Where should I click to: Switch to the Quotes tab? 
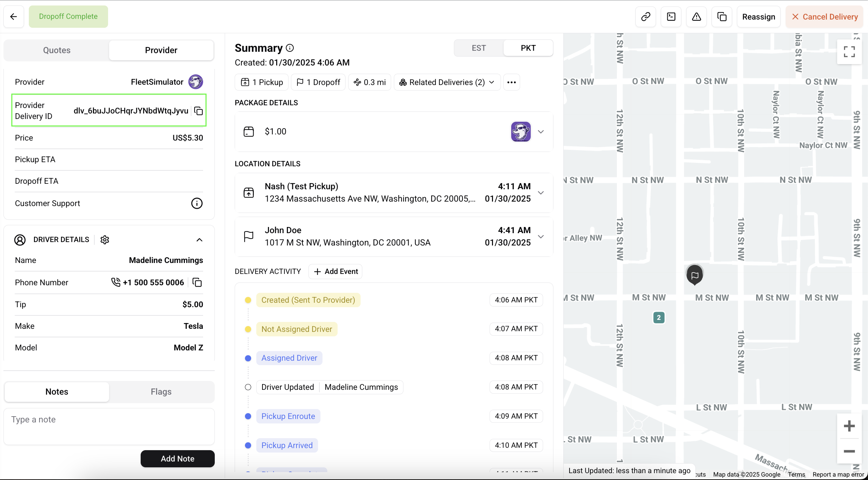(x=57, y=50)
